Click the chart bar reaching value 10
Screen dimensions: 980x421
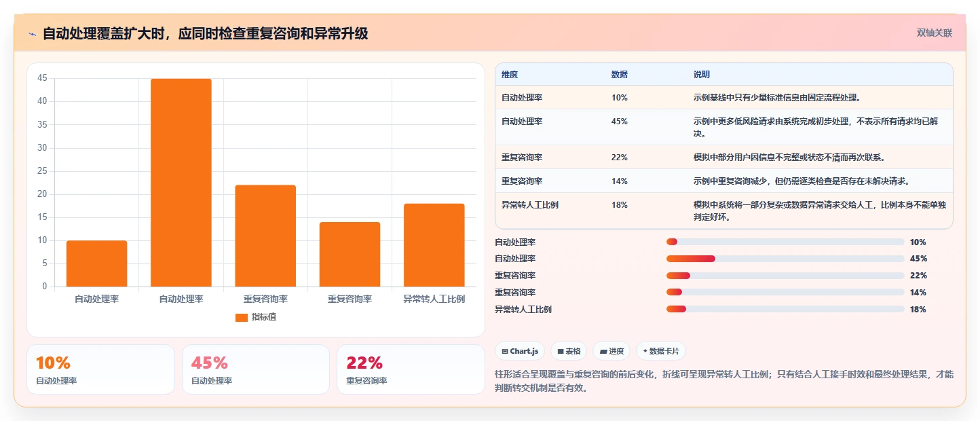pyautogui.click(x=96, y=263)
